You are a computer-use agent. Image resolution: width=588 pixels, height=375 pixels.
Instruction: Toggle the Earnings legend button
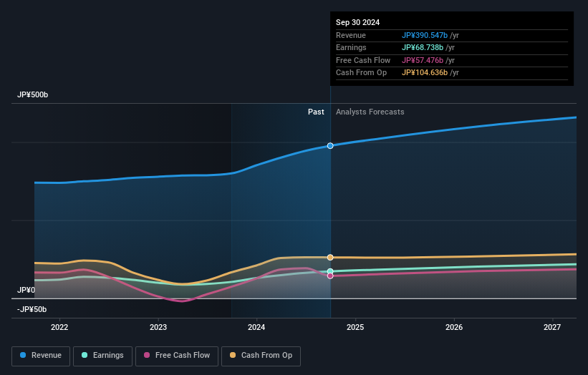102,356
